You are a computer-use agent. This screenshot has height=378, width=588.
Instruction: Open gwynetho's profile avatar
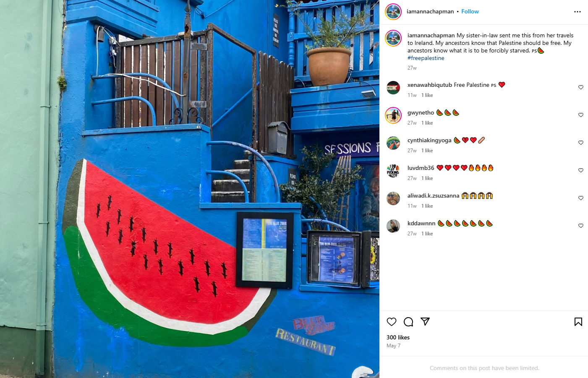tap(393, 115)
